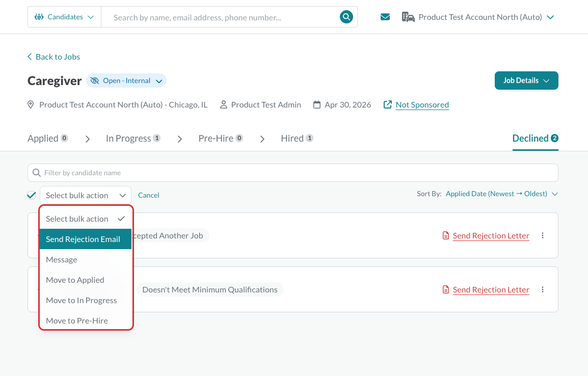Switch to the Pre-Hire tab

click(221, 139)
